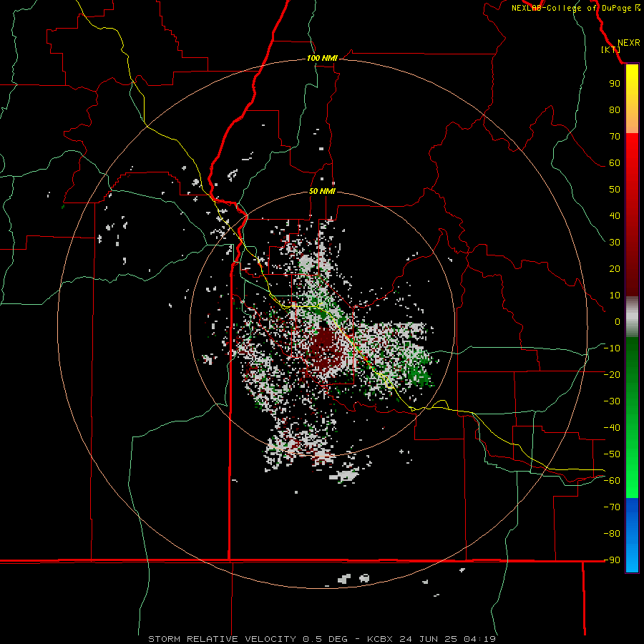Click the 50 value on the velocity scale
The height and width of the screenshot is (644, 644).
615,190
